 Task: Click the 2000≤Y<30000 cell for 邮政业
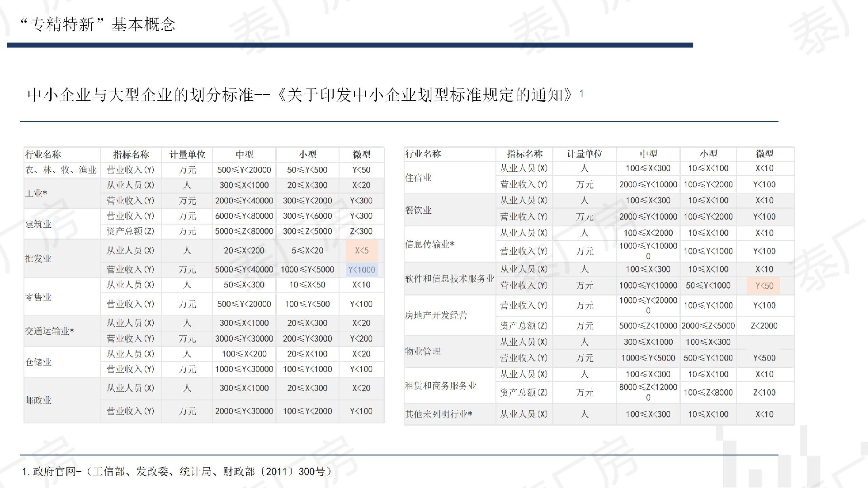pos(244,411)
